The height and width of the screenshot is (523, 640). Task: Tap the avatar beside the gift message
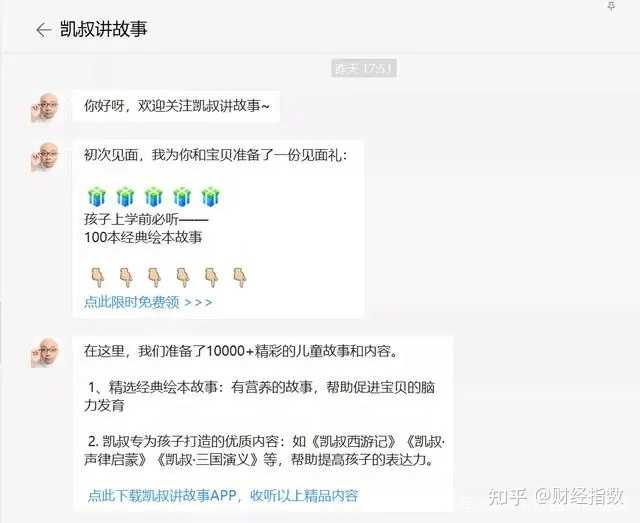coord(45,157)
